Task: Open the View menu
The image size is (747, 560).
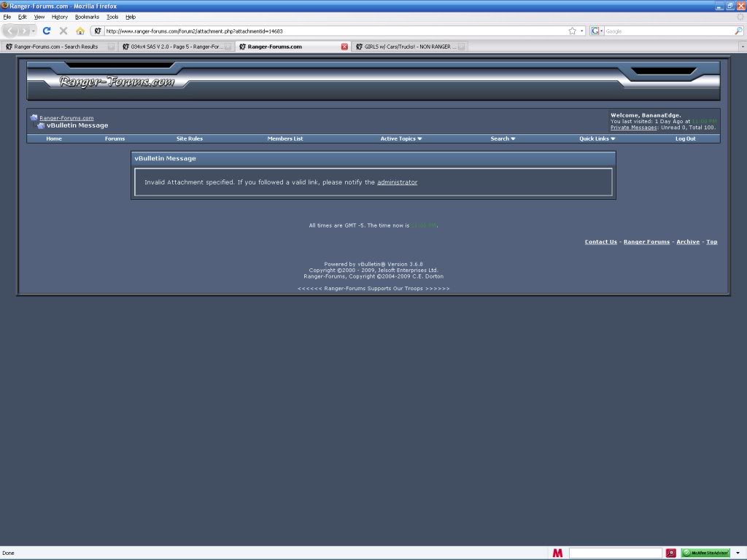Action: (x=39, y=17)
